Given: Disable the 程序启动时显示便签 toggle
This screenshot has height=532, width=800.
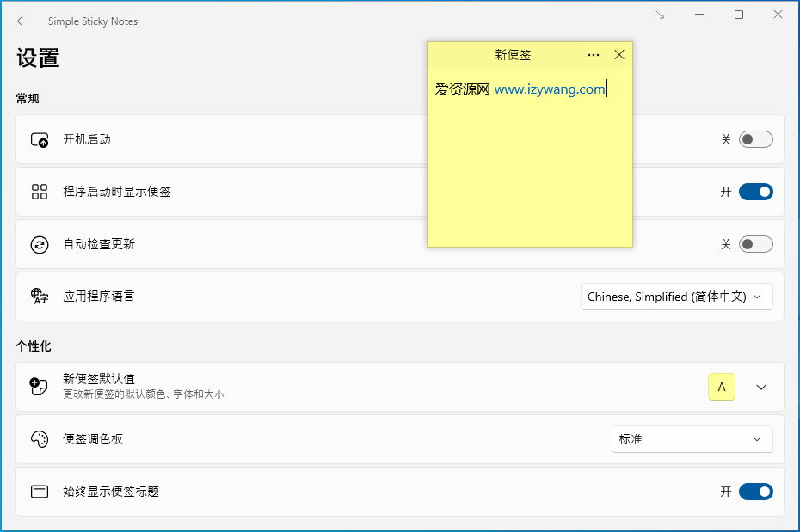Looking at the screenshot, I should tap(755, 191).
